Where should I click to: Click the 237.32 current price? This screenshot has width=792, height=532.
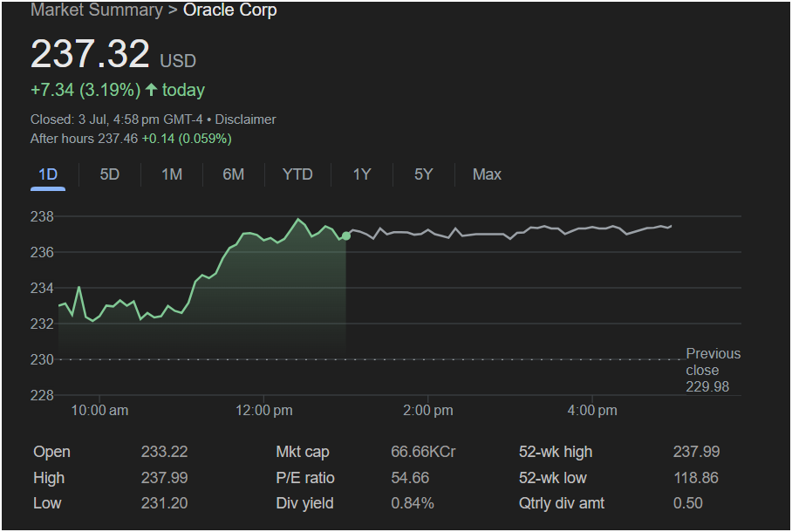pyautogui.click(x=90, y=53)
